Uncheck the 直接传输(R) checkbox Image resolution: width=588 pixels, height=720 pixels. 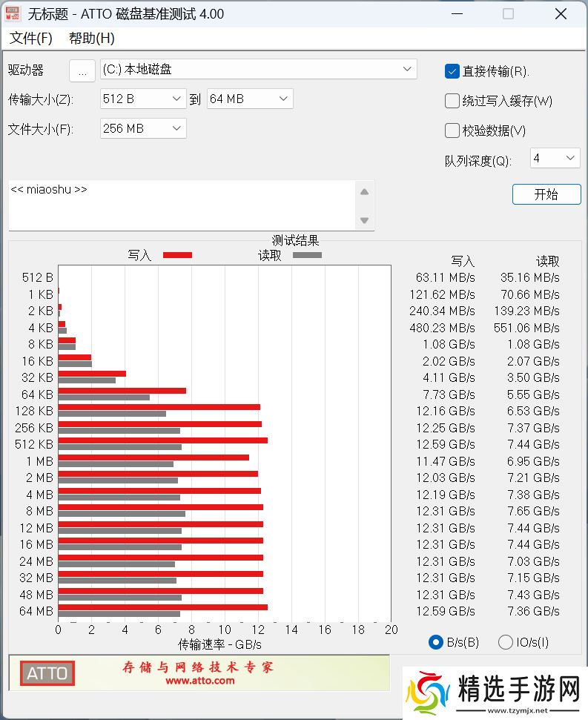(452, 71)
